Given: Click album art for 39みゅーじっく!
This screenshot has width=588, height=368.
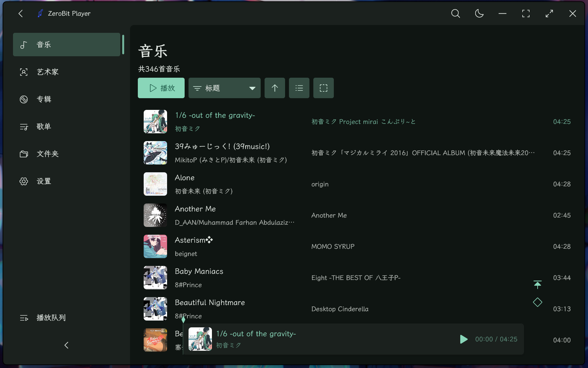Looking at the screenshot, I should pyautogui.click(x=155, y=153).
